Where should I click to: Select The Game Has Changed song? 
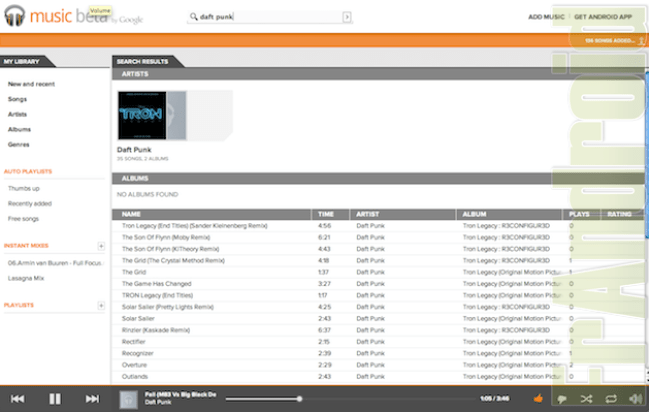pos(156,284)
